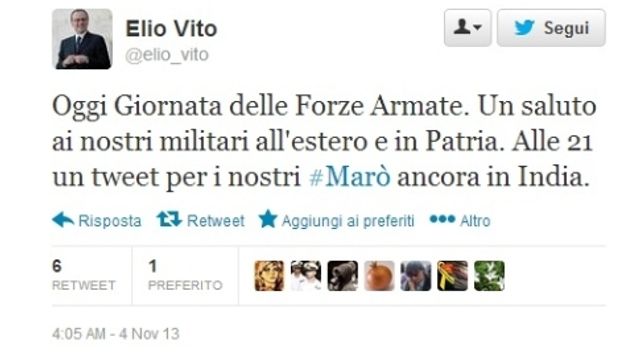
Task: Visit the @elio_vito handle link
Action: tap(167, 55)
